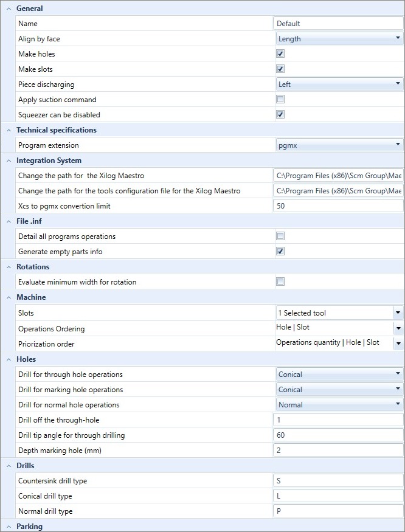Screen dimensions: 405x532
Task: Open the Align by face dropdown
Action: [339, 39]
